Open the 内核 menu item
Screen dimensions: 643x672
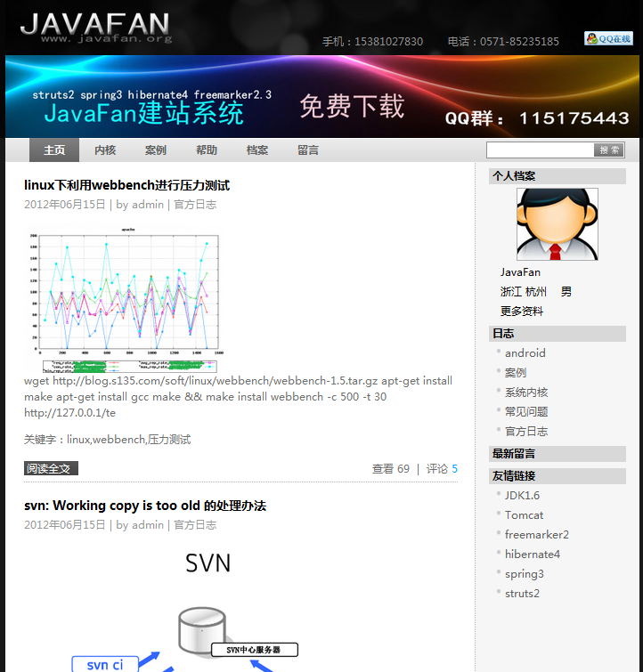(x=105, y=150)
